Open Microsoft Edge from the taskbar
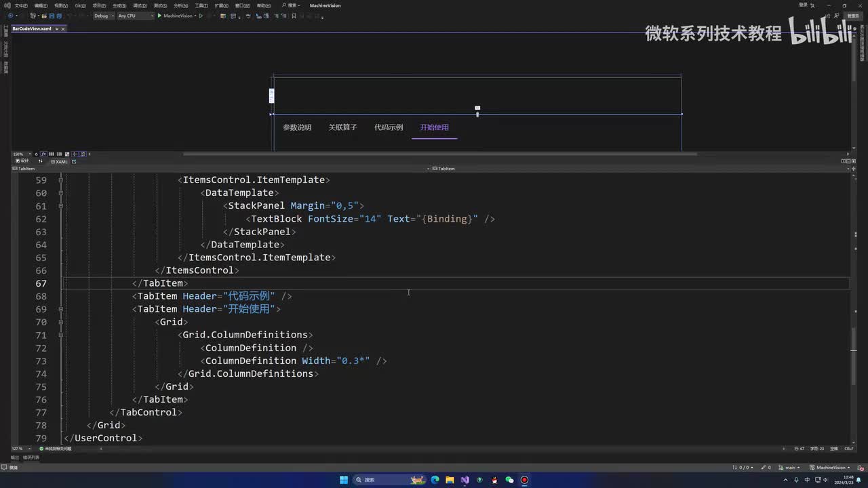 click(435, 480)
